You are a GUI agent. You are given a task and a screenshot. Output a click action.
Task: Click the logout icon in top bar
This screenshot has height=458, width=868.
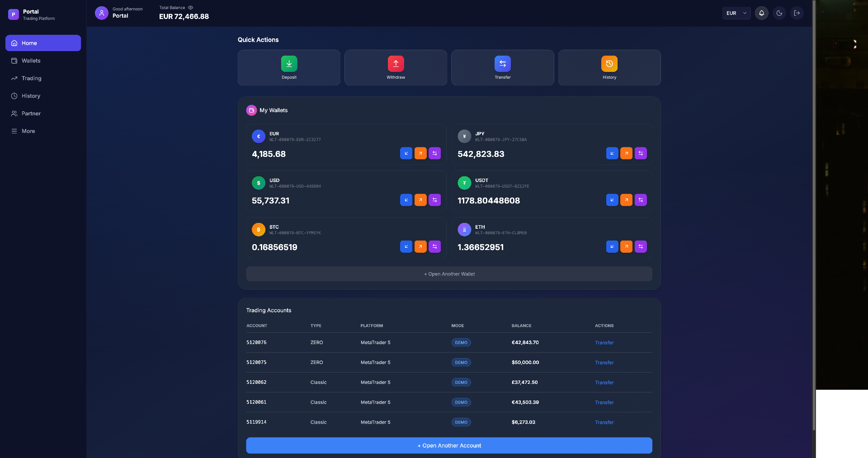tap(797, 13)
